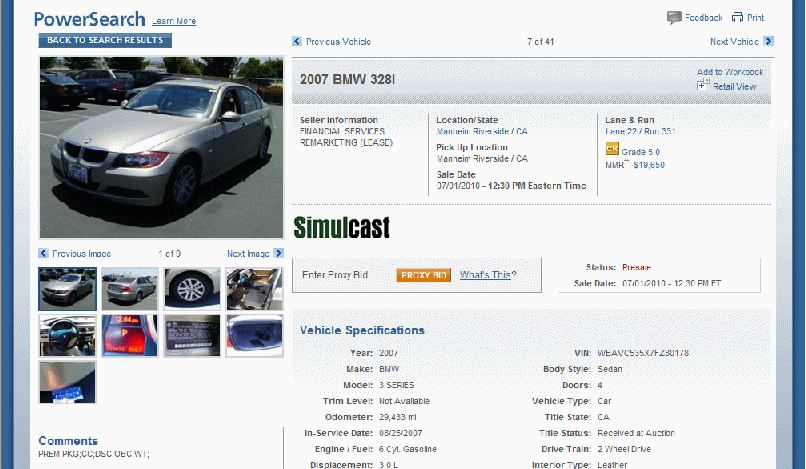Click the 6 Cyl. Gasoline engine value
The width and height of the screenshot is (806, 469).
point(408,449)
